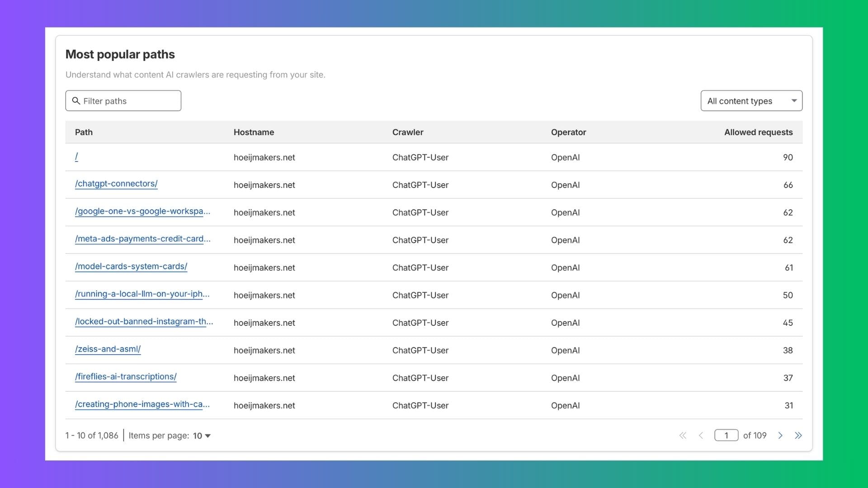Image resolution: width=868 pixels, height=488 pixels.
Task: Open the /fireflies-ai-transcriptions/ path
Action: click(125, 376)
